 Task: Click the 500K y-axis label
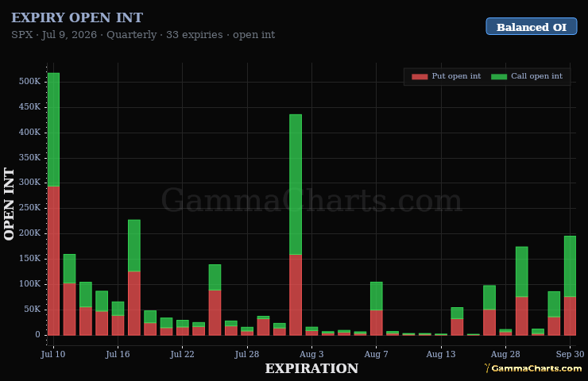click(x=29, y=81)
